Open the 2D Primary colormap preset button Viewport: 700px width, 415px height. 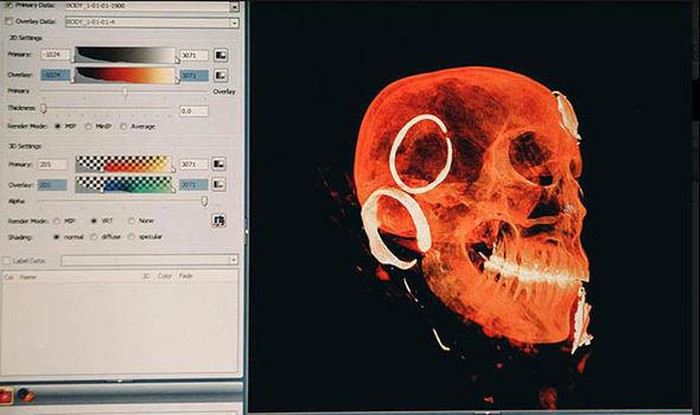[221, 55]
